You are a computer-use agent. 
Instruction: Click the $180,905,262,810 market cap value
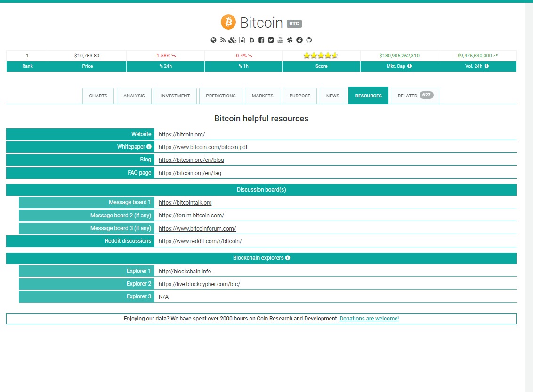[x=399, y=56]
